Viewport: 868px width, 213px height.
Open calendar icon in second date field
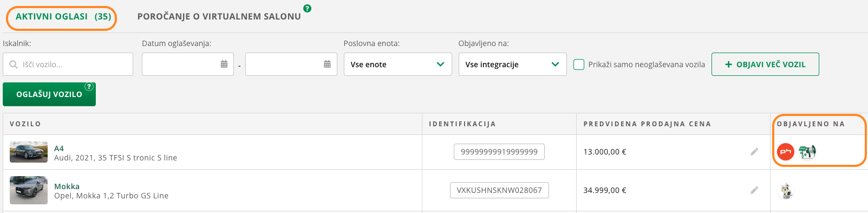pos(327,64)
